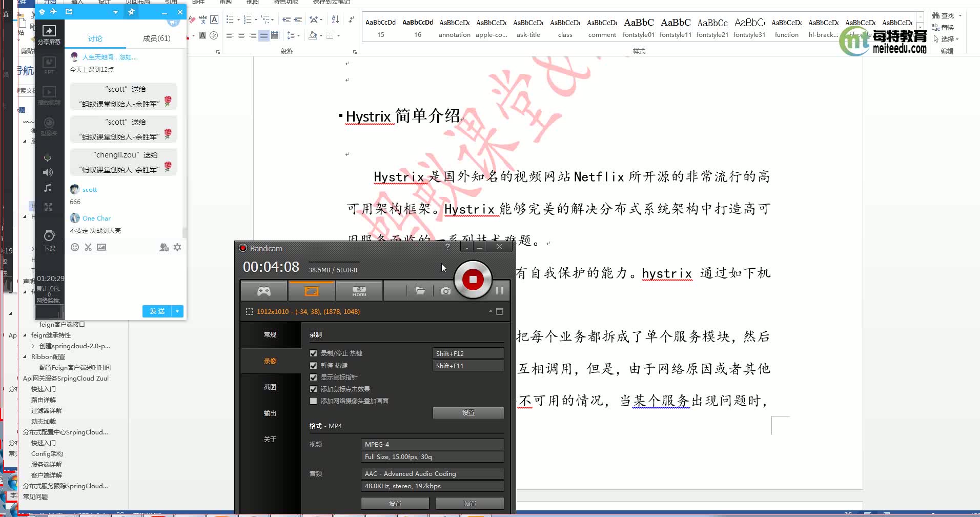980x517 pixels.
Task: Click fullscreen expand icon in classroom sidebar
Action: click(48, 207)
